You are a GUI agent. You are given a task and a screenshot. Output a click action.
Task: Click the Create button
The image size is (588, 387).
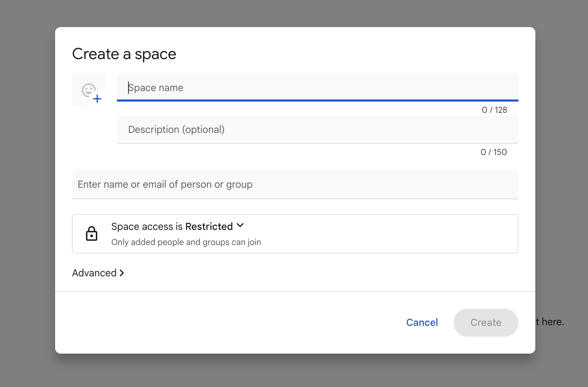point(485,322)
